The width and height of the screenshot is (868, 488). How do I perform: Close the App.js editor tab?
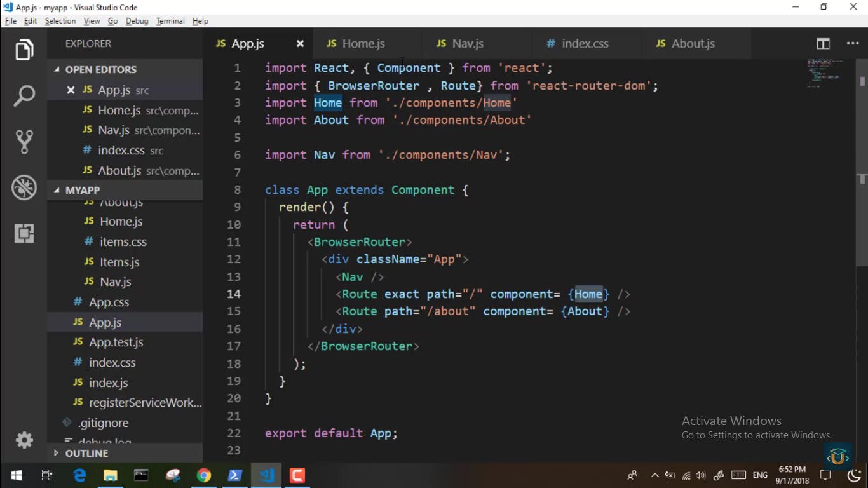pos(300,44)
